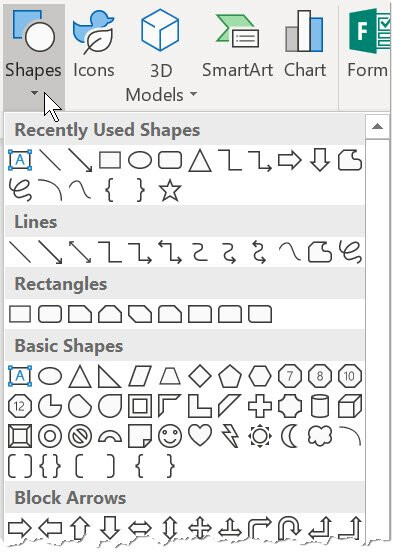394x554 pixels.
Task: Select the Sun shape
Action: (260, 436)
